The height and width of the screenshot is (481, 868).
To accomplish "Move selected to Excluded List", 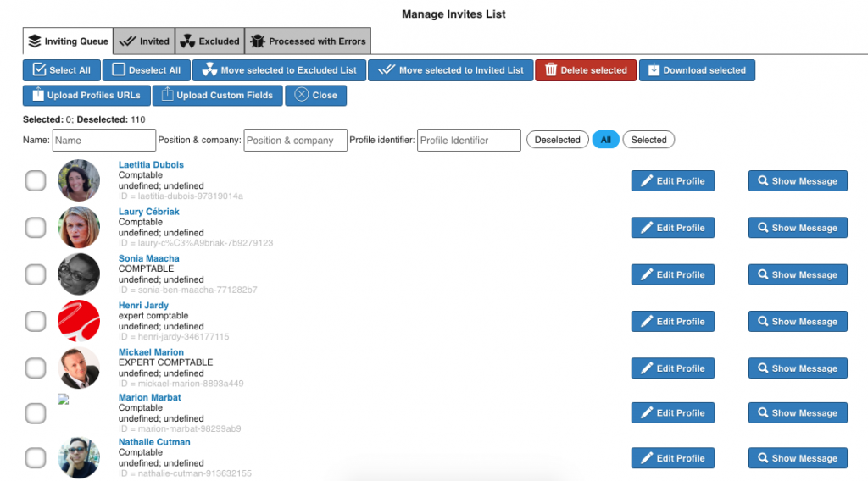I will tap(280, 70).
